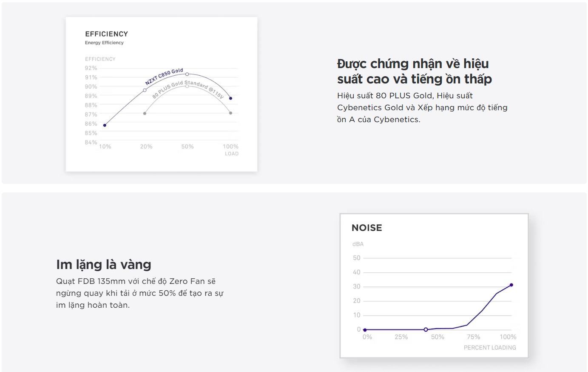
Task: Click the NZXT C850 Gold peak point at 50% load
Action: click(187, 74)
